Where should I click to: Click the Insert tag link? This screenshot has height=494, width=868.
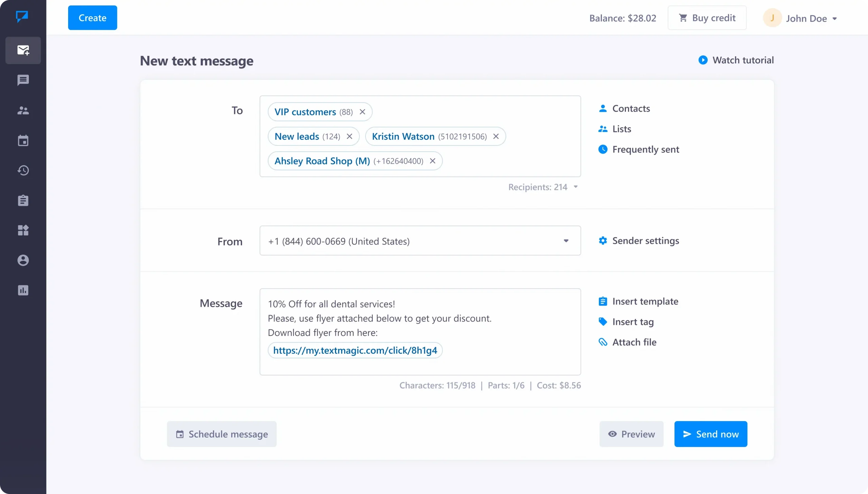[x=633, y=322]
